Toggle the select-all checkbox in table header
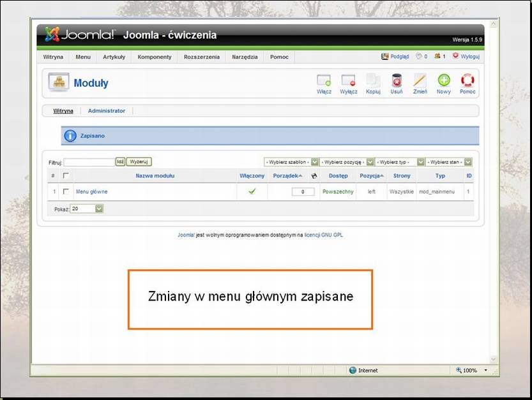The image size is (532, 400). coord(65,175)
